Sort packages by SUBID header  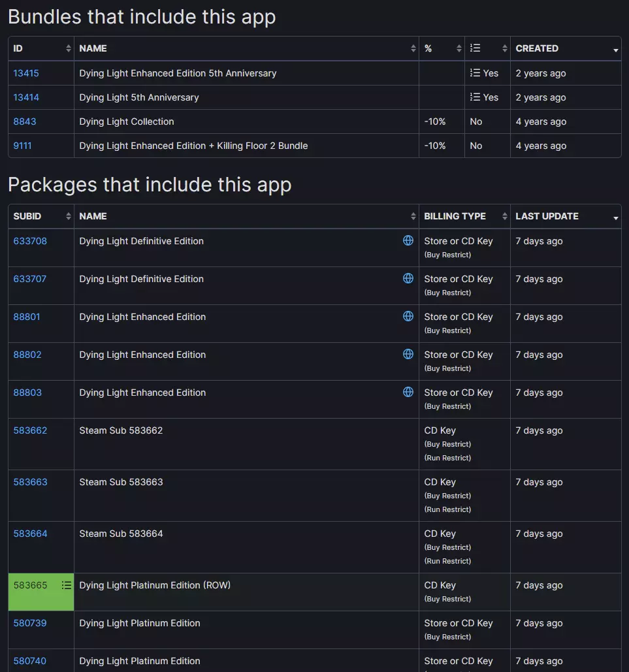pyautogui.click(x=41, y=216)
